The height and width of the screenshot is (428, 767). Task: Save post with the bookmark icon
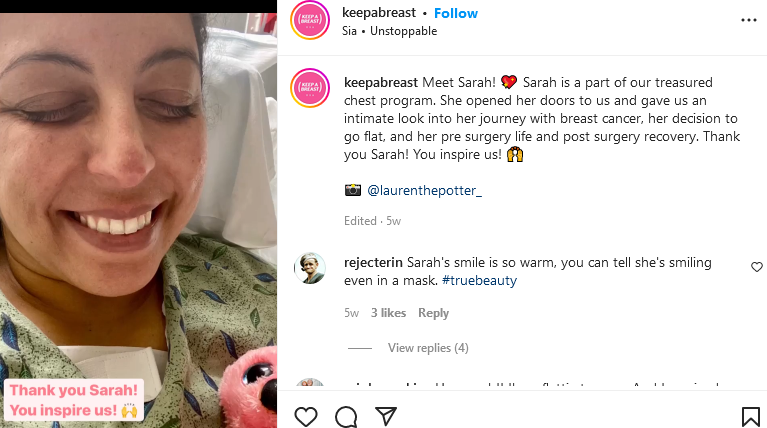point(750,416)
